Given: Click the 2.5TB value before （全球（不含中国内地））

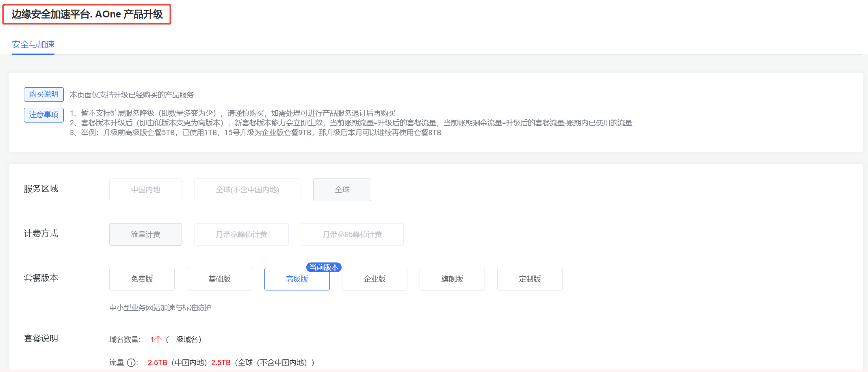Looking at the screenshot, I should coord(221,363).
